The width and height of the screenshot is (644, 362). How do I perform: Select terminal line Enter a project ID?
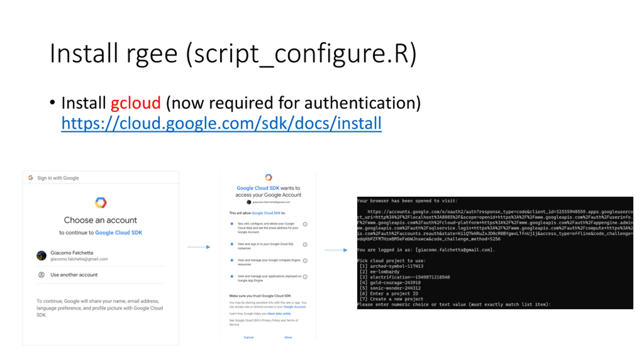click(x=389, y=294)
